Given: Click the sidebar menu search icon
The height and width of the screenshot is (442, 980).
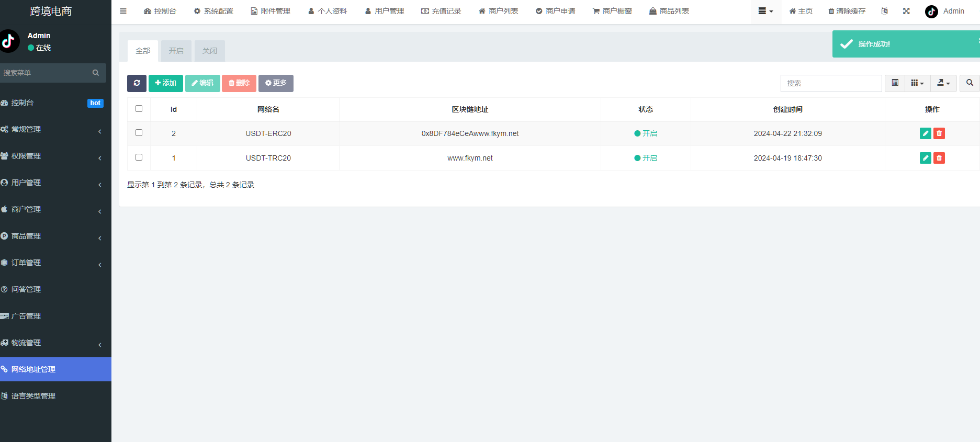Looking at the screenshot, I should click(x=96, y=73).
